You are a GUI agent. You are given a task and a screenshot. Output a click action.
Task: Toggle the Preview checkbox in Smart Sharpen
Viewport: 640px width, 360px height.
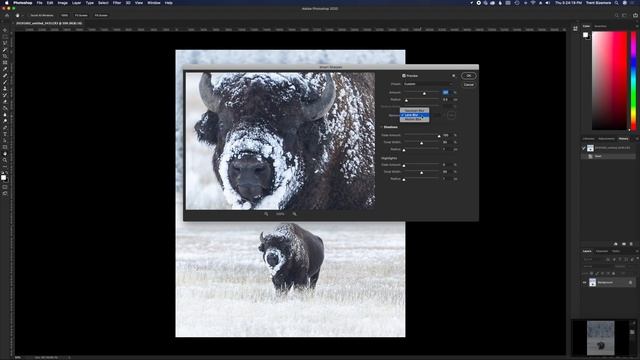pos(404,76)
